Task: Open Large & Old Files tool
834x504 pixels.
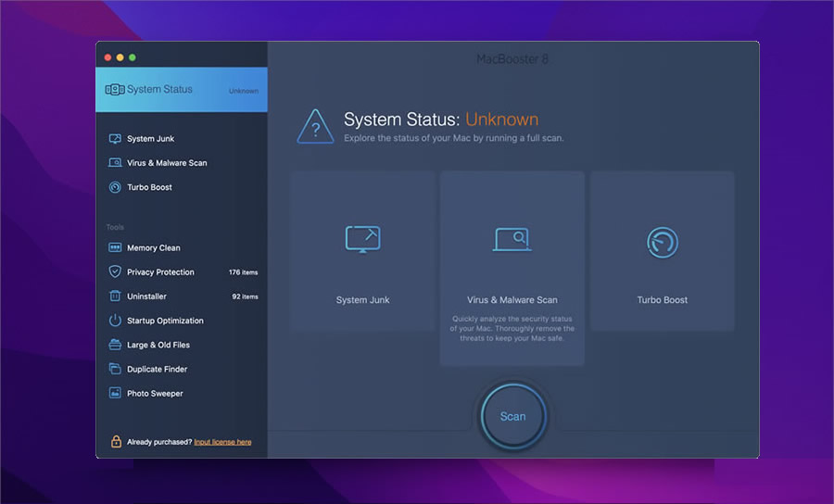Action: 158,345
